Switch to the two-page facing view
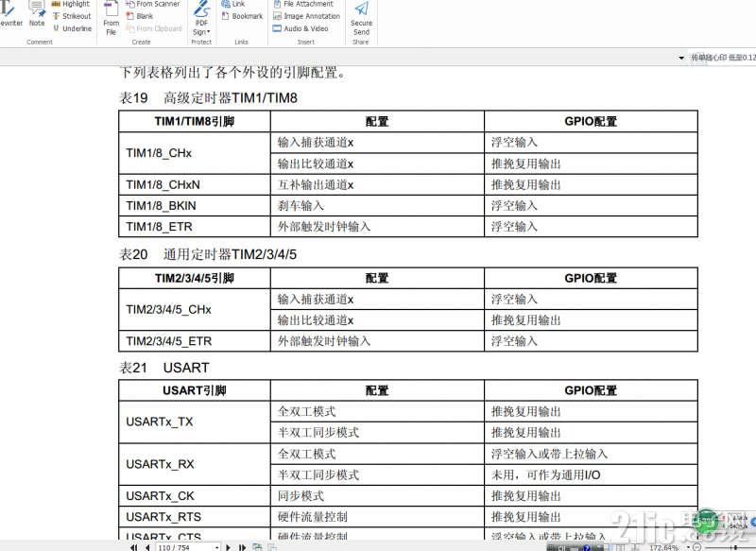 coord(620,547)
